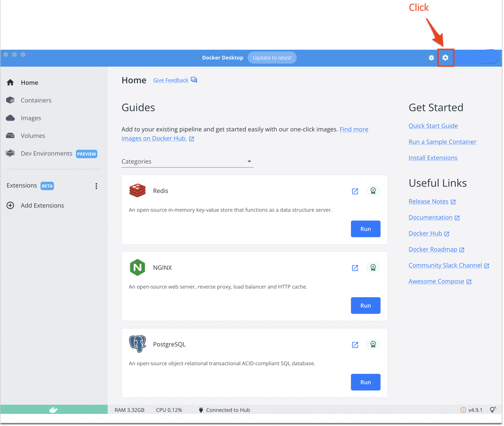Open Docker Hub under Useful Links
The image size is (504, 426).
pyautogui.click(x=426, y=234)
